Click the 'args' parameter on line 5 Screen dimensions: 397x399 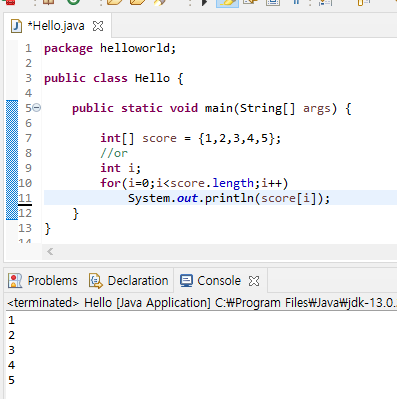(x=317, y=109)
